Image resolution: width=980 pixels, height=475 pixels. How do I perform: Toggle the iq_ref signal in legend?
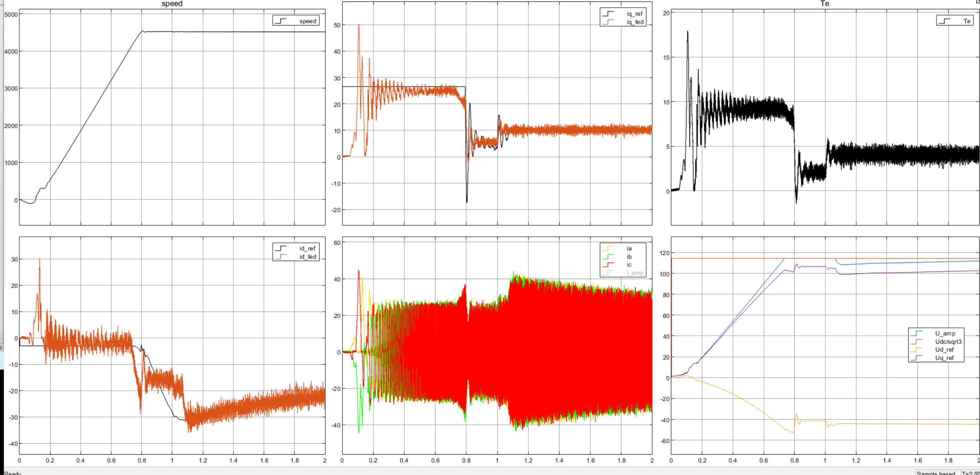634,14
